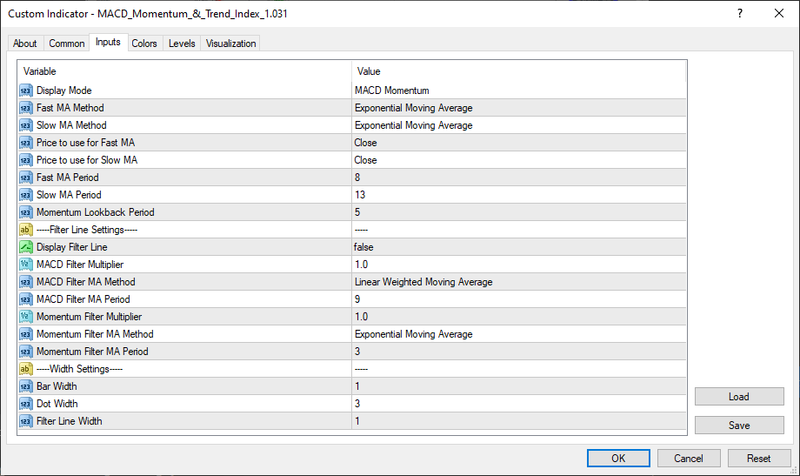The width and height of the screenshot is (800, 476).
Task: Click the MACD Filter Multiplier double-type icon
Action: [x=26, y=264]
